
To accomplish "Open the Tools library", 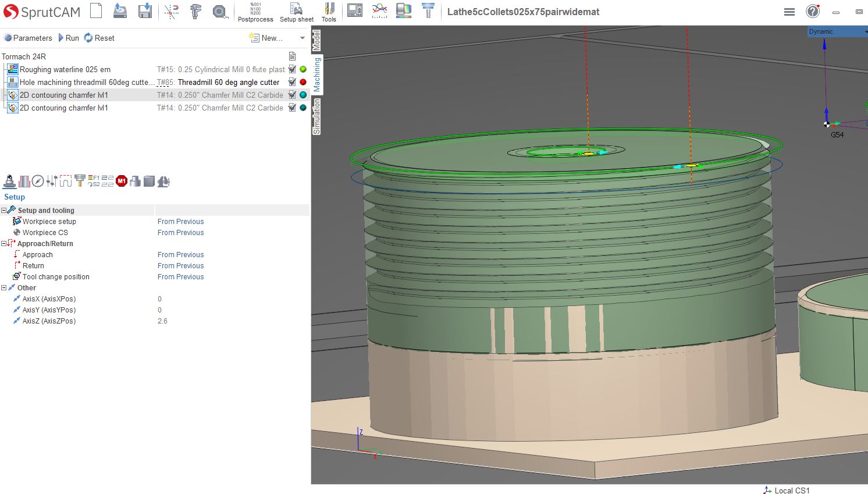I will coord(329,12).
